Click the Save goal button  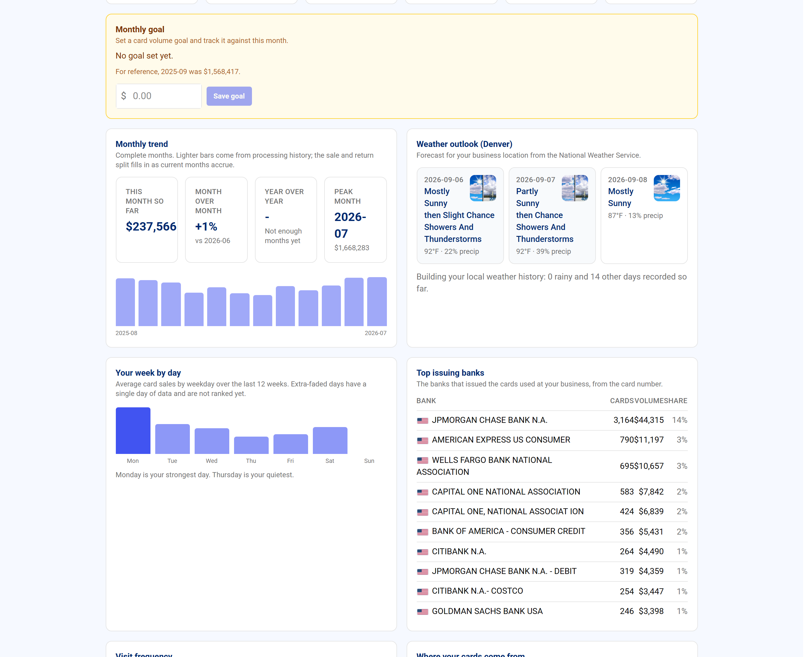click(x=229, y=96)
